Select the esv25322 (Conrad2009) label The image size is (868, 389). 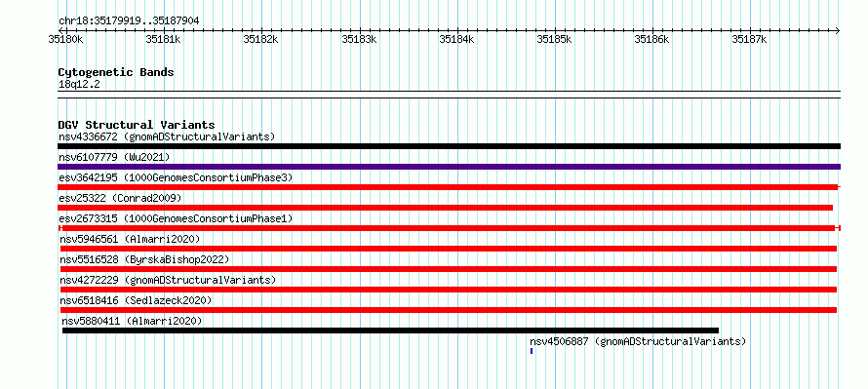(120, 198)
